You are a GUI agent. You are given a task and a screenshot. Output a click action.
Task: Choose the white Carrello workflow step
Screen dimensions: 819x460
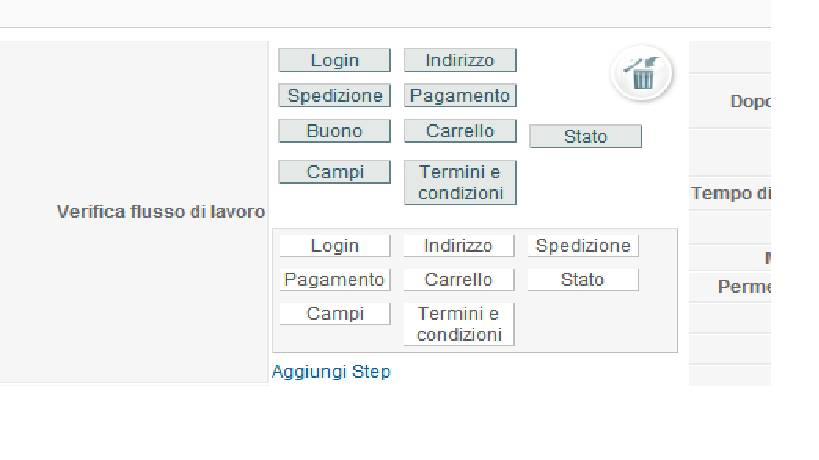pos(458,280)
